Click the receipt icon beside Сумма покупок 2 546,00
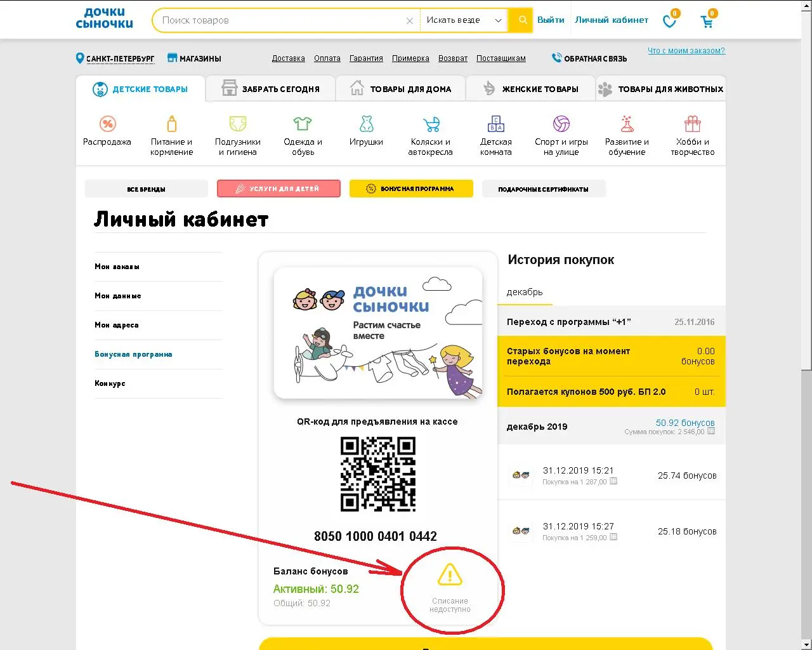Image resolution: width=812 pixels, height=650 pixels. (711, 432)
